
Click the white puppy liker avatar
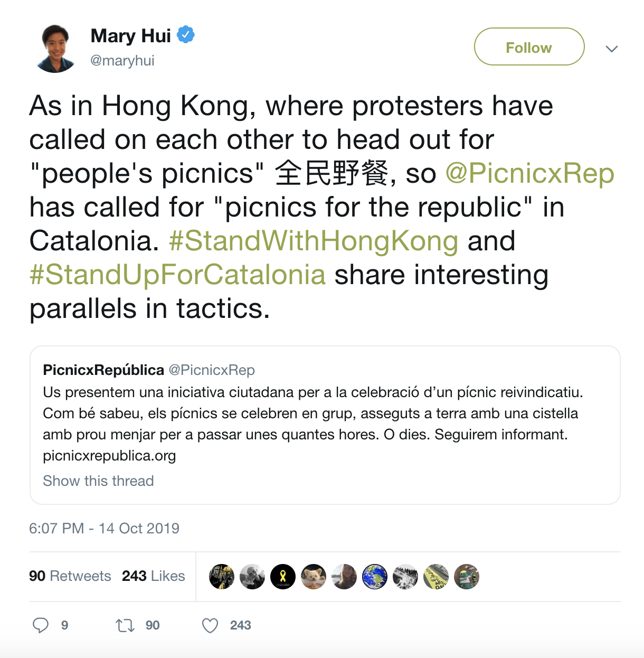314,577
